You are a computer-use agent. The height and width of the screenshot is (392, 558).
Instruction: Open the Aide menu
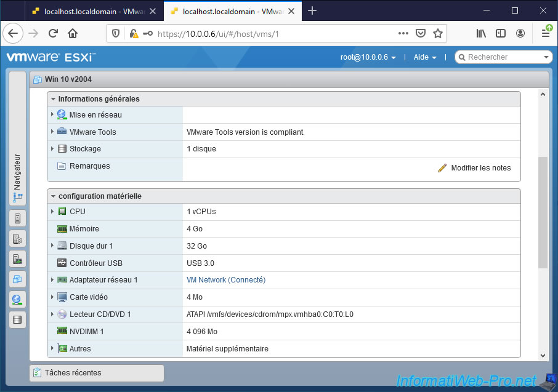[x=424, y=57]
